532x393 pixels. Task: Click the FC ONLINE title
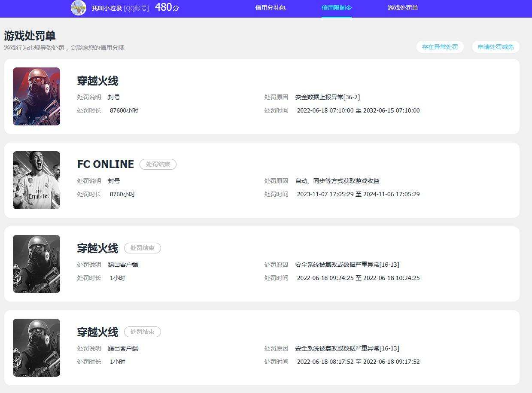(x=106, y=164)
